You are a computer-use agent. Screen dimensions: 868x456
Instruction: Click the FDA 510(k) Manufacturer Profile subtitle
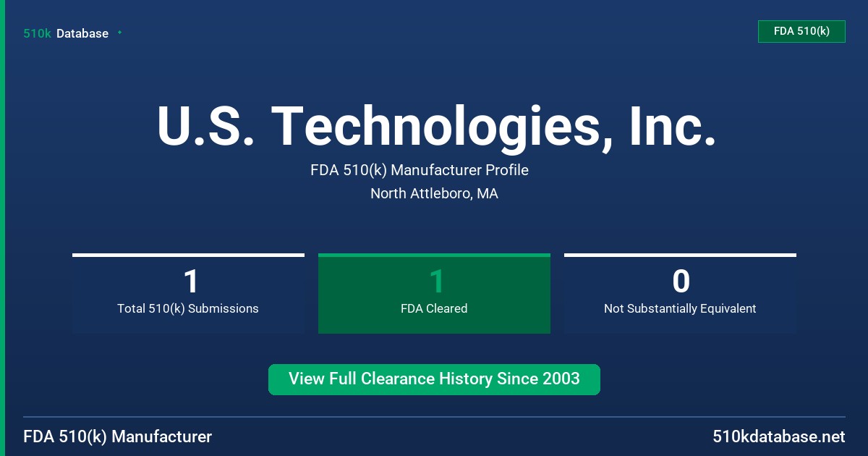coord(420,170)
